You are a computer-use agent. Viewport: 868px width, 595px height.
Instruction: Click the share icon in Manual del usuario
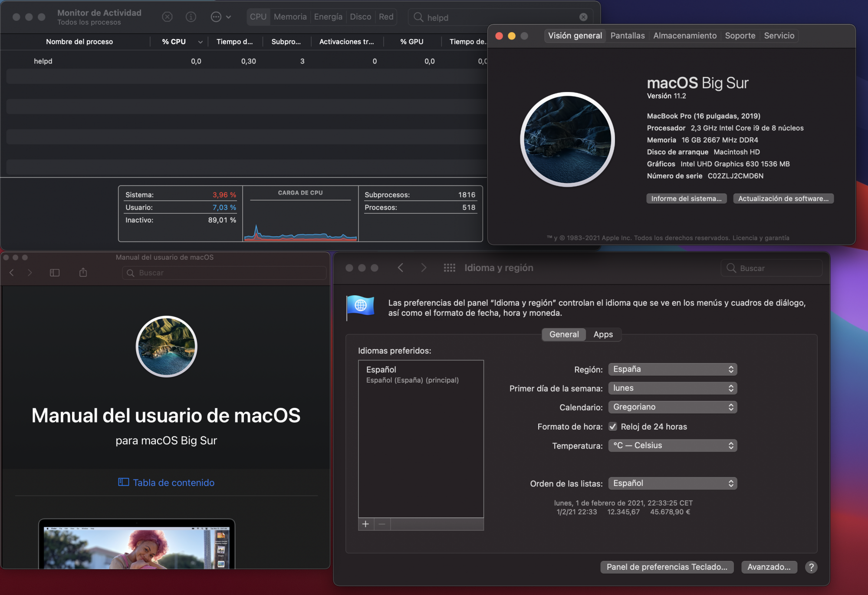83,273
